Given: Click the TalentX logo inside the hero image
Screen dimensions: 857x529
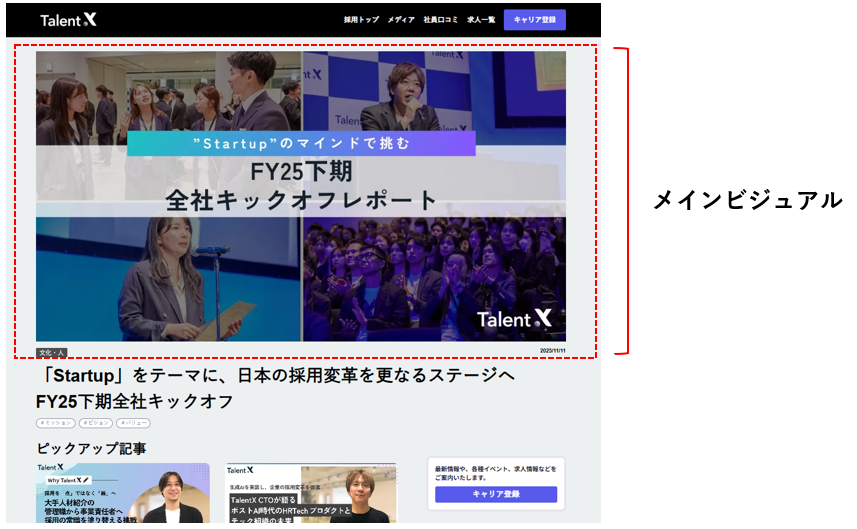Looking at the screenshot, I should pyautogui.click(x=514, y=318).
